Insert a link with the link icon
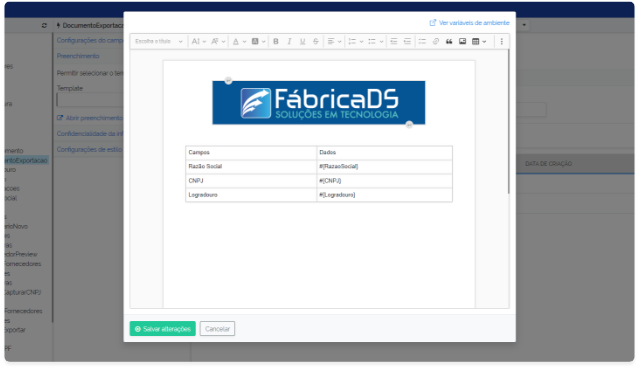Image resolution: width=639 pixels, height=370 pixels. (x=436, y=41)
